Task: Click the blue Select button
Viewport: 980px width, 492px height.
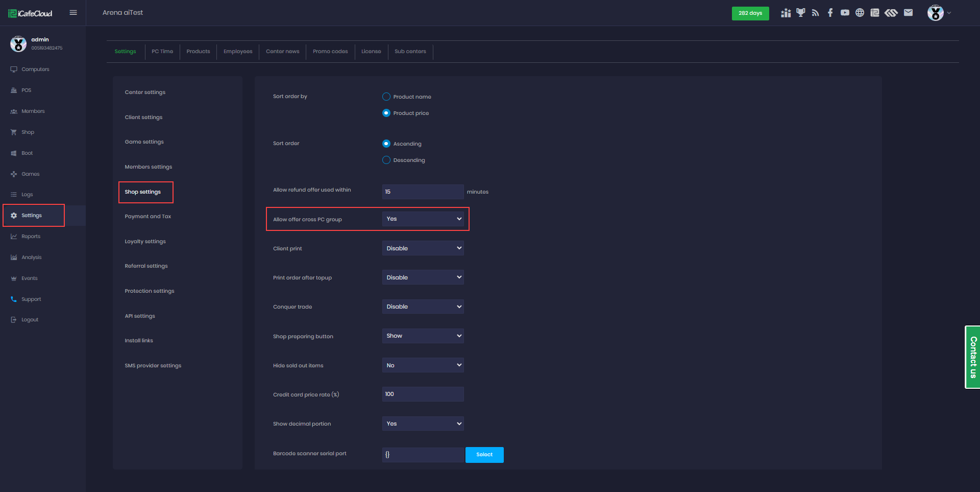Action: click(484, 455)
